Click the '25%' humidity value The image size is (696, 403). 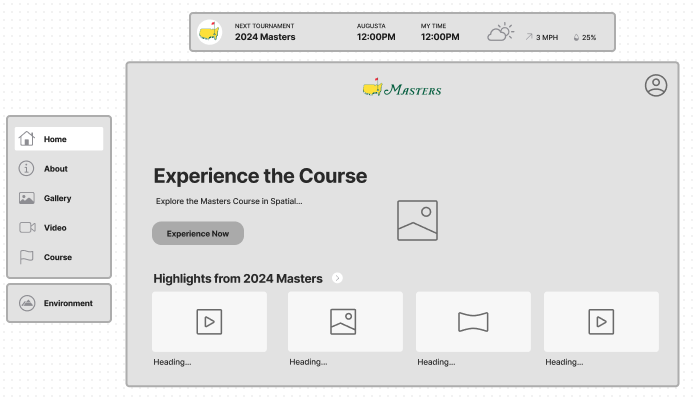click(589, 37)
